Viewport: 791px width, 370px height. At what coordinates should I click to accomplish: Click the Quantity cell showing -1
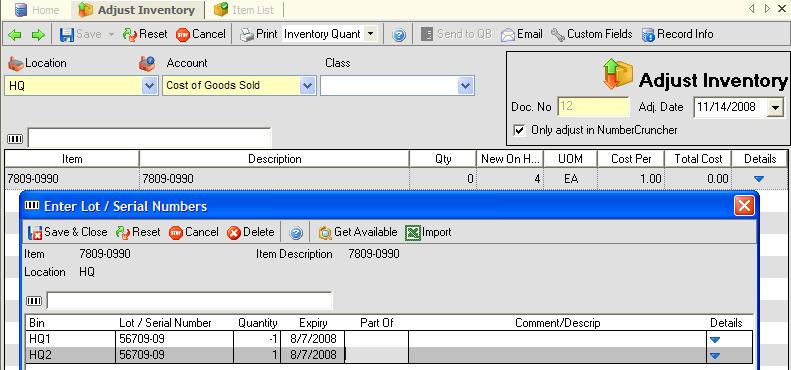click(257, 338)
